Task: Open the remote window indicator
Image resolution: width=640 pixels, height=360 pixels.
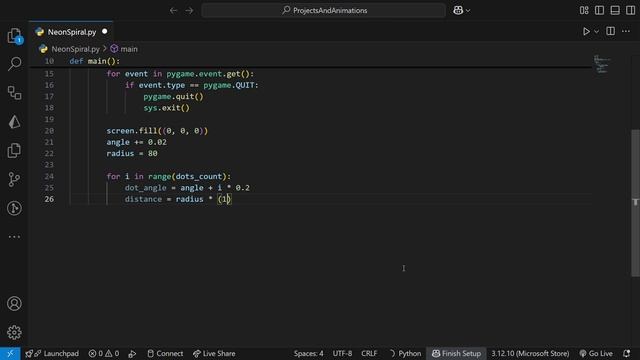Action: pos(10,353)
